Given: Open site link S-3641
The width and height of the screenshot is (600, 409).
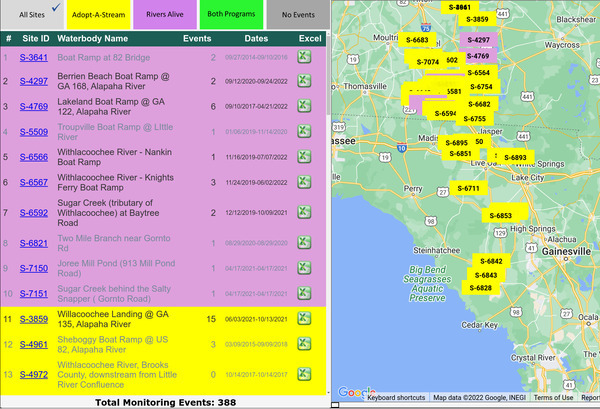Looking at the screenshot, I should (x=34, y=57).
